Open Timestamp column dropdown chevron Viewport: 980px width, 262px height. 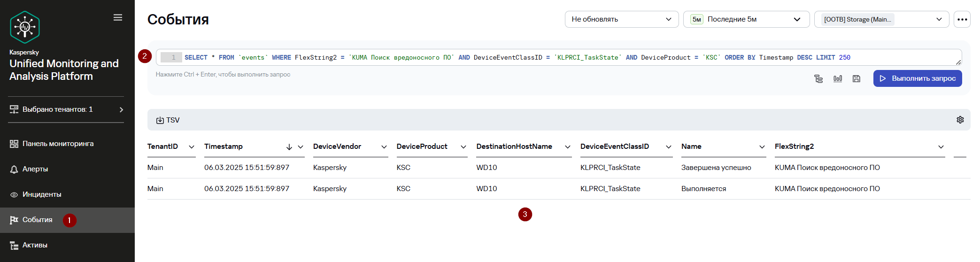point(301,147)
